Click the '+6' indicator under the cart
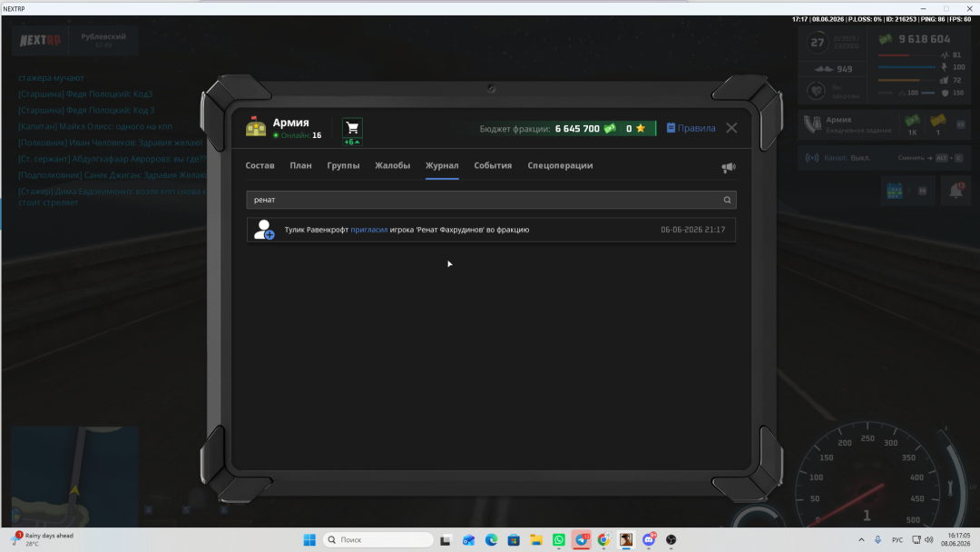The height and width of the screenshot is (552, 980). click(x=352, y=142)
